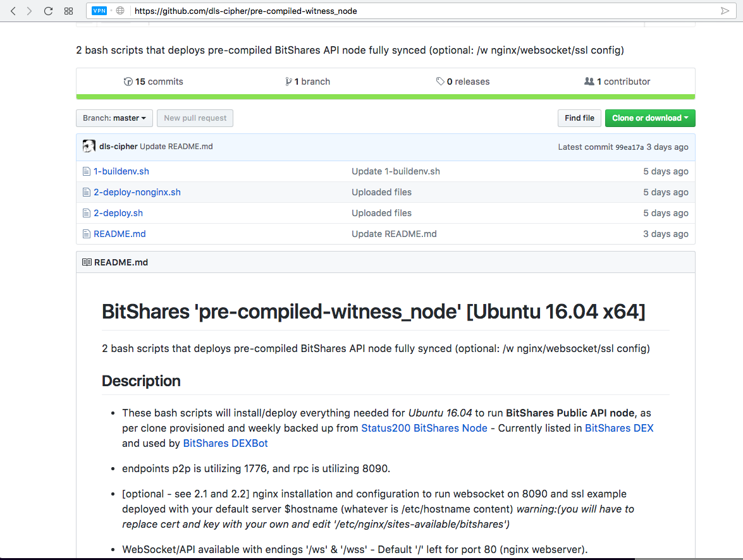Open the README.md file in the file list
Screen dimensions: 743x560
coord(120,234)
